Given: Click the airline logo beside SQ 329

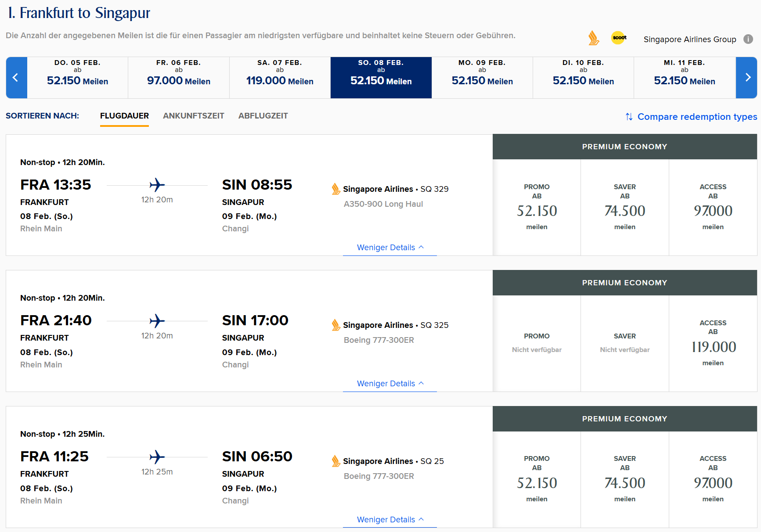Looking at the screenshot, I should tap(336, 189).
